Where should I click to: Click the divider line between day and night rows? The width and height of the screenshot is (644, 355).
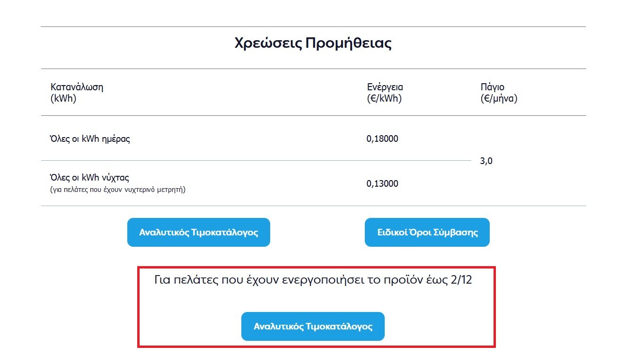coord(256,161)
